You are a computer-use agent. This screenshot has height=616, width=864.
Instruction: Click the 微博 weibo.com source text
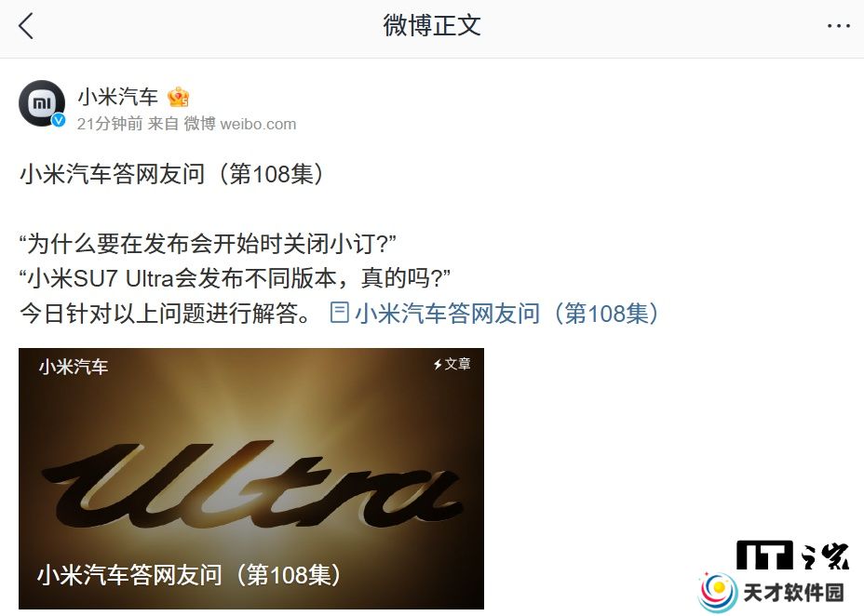[240, 124]
